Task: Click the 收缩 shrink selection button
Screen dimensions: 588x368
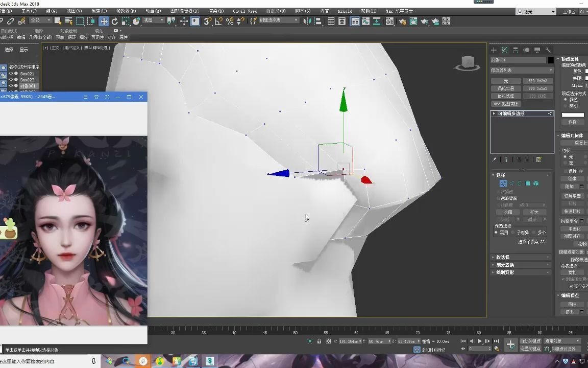Action: point(509,211)
